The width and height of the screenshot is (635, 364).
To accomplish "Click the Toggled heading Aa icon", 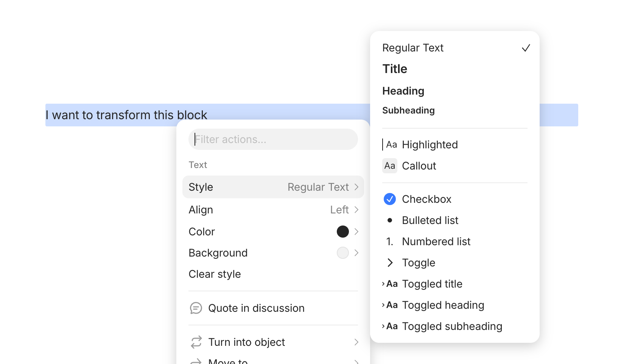I will point(390,305).
